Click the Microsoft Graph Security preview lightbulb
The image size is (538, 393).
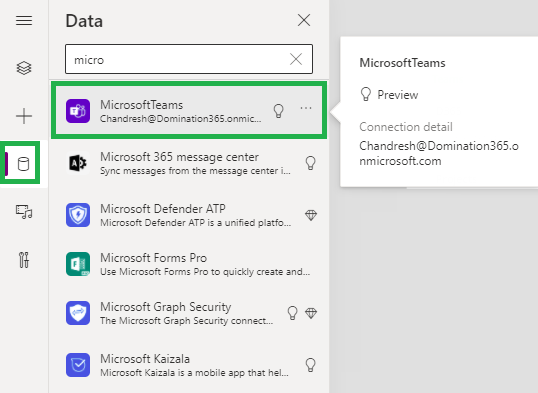292,313
